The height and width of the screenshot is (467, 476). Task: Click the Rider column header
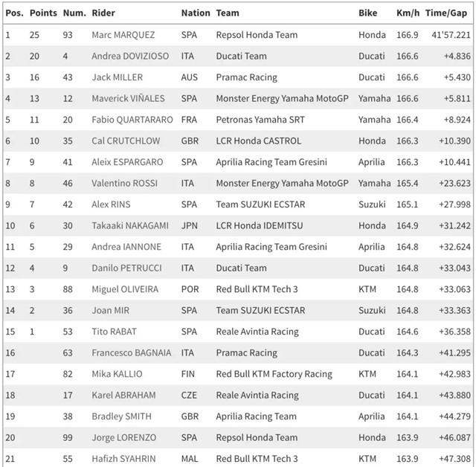(105, 13)
